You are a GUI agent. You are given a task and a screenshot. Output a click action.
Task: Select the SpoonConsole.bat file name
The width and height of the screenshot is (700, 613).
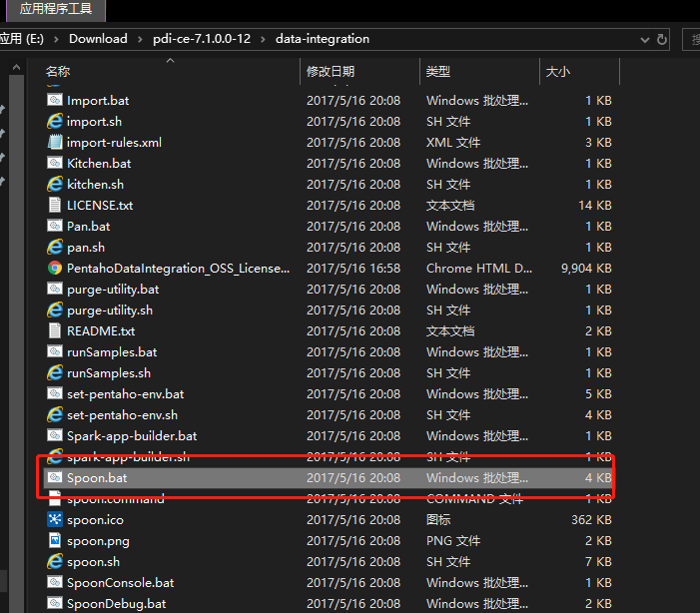pos(121,583)
